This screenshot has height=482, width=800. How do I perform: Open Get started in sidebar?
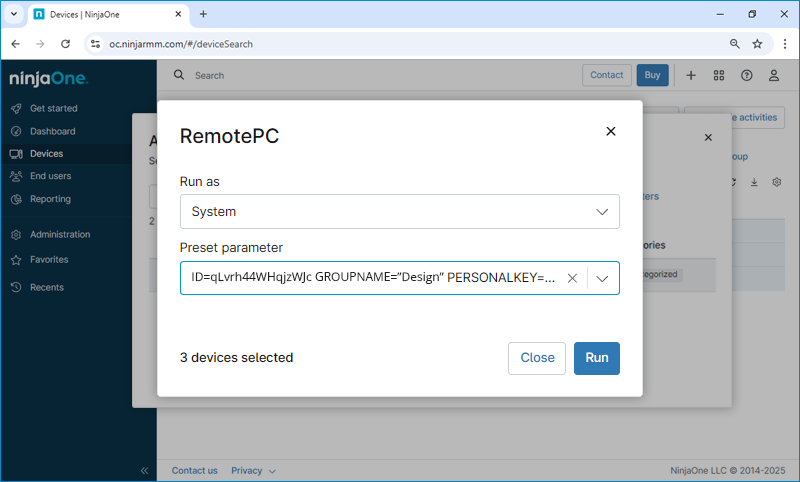coord(54,108)
